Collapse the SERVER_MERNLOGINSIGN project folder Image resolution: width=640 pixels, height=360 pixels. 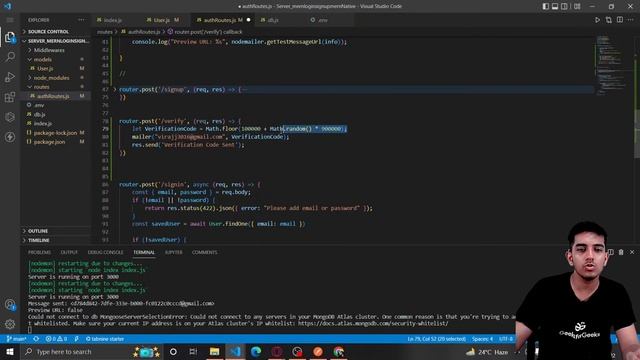click(56, 41)
